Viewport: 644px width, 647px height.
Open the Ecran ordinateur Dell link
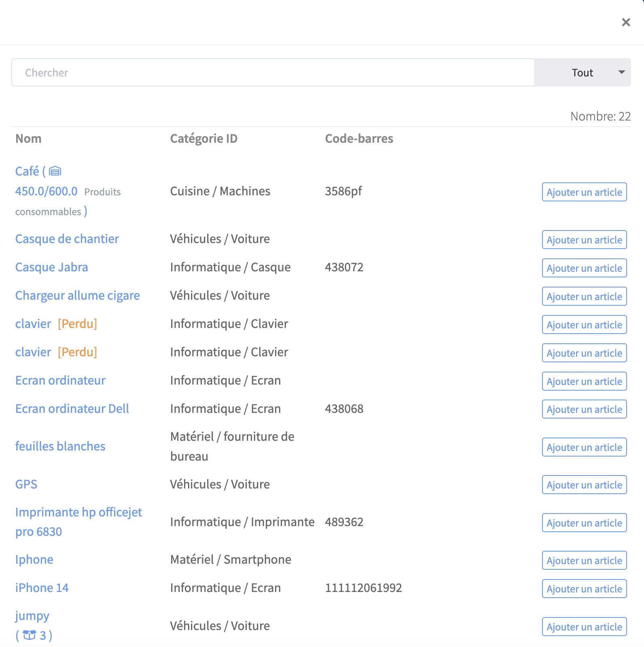72,409
